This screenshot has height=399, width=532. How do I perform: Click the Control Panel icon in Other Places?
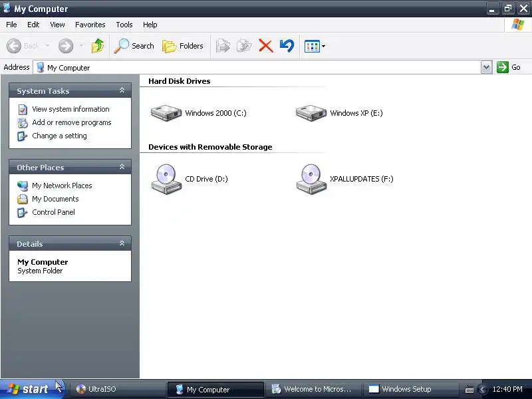click(23, 212)
